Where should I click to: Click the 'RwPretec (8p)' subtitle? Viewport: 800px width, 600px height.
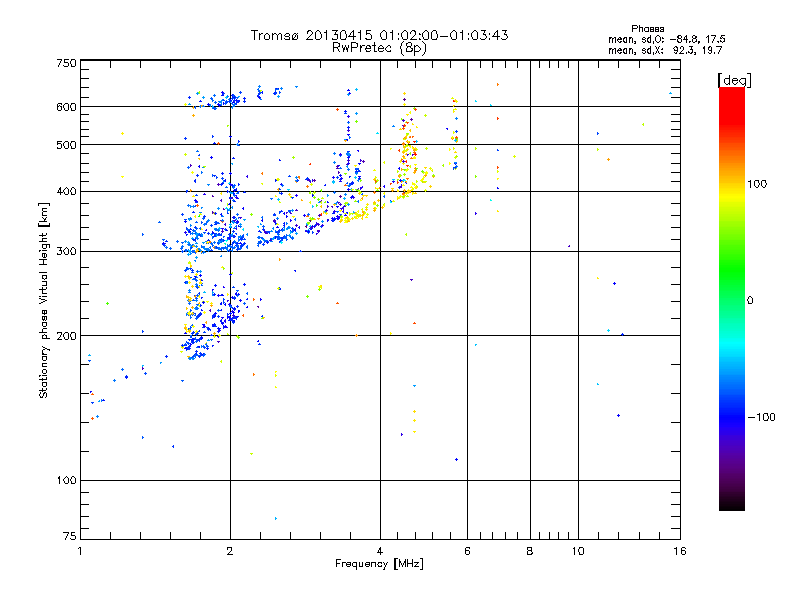pos(379,48)
